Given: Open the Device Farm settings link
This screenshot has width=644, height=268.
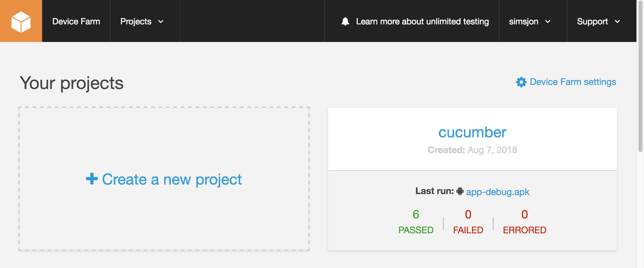Looking at the screenshot, I should tap(573, 82).
